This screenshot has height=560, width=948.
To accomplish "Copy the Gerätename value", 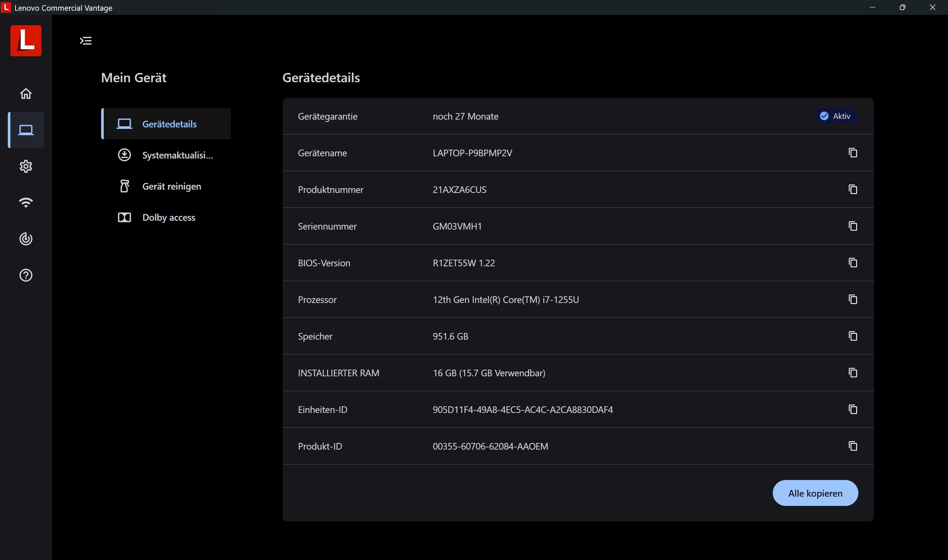I will [x=852, y=153].
